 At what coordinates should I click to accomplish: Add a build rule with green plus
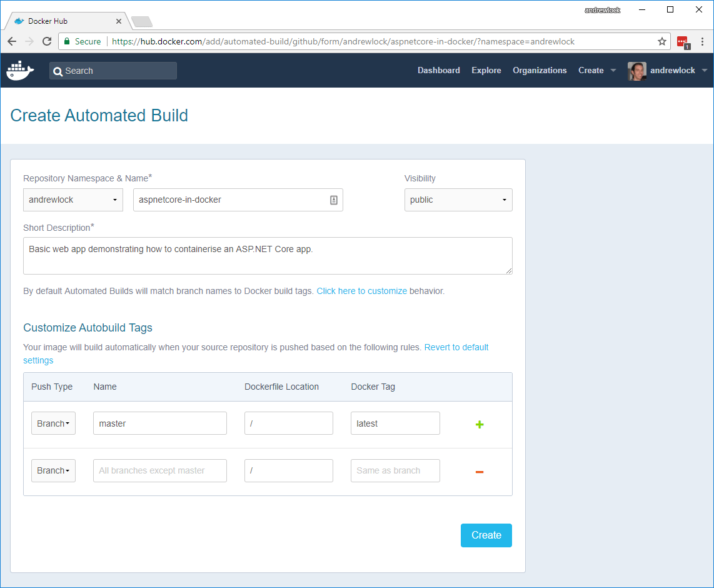(480, 425)
